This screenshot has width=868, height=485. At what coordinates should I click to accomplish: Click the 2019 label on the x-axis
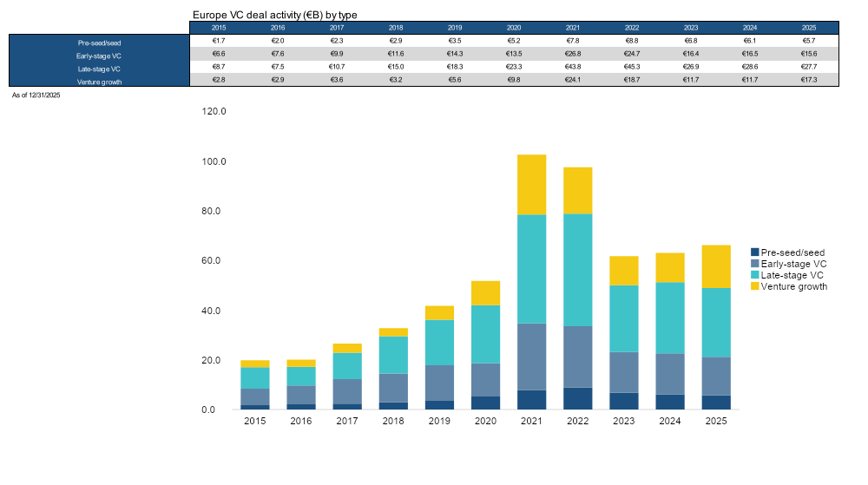(439, 422)
